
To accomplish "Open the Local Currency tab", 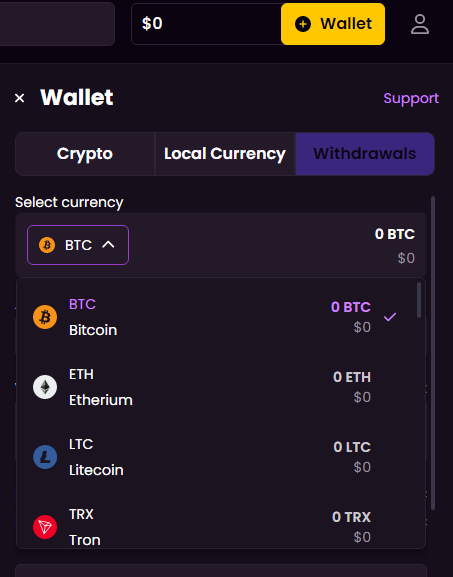I will coord(225,154).
